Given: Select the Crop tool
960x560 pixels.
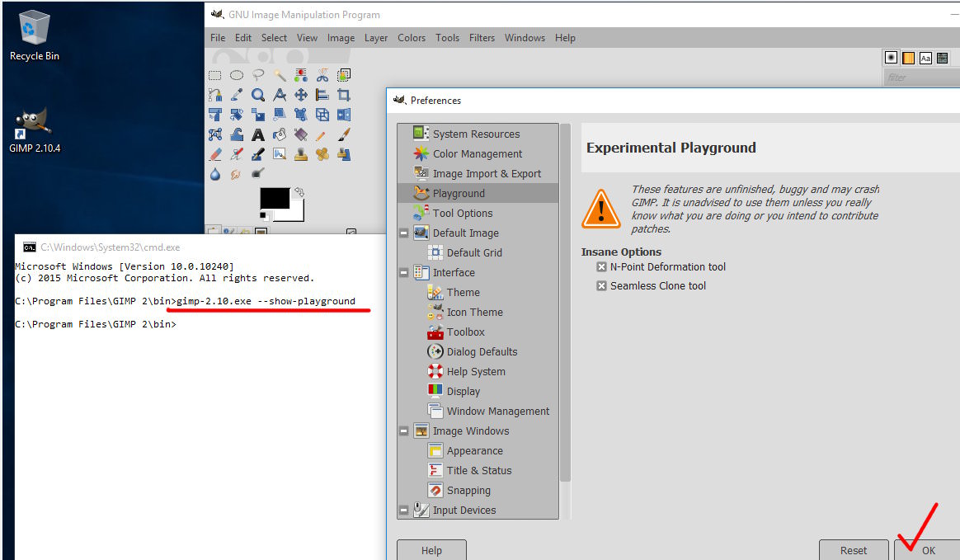Looking at the screenshot, I should pos(343,95).
